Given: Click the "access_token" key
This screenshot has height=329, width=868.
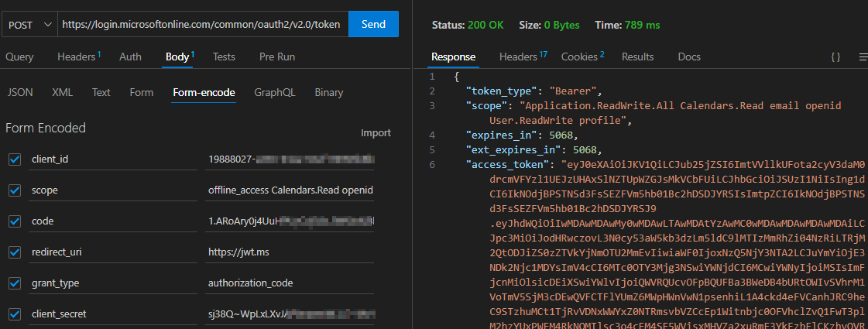Looking at the screenshot, I should (509, 165).
